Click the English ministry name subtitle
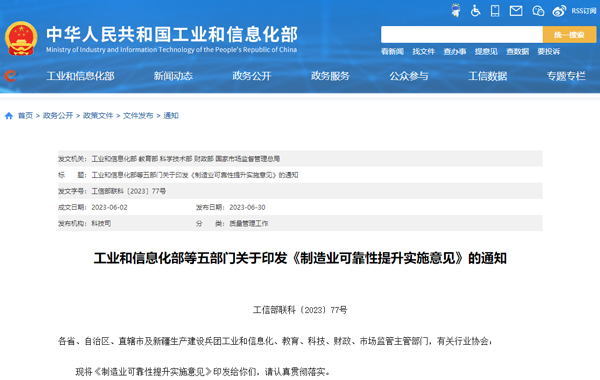This screenshot has width=600, height=380. (171, 49)
